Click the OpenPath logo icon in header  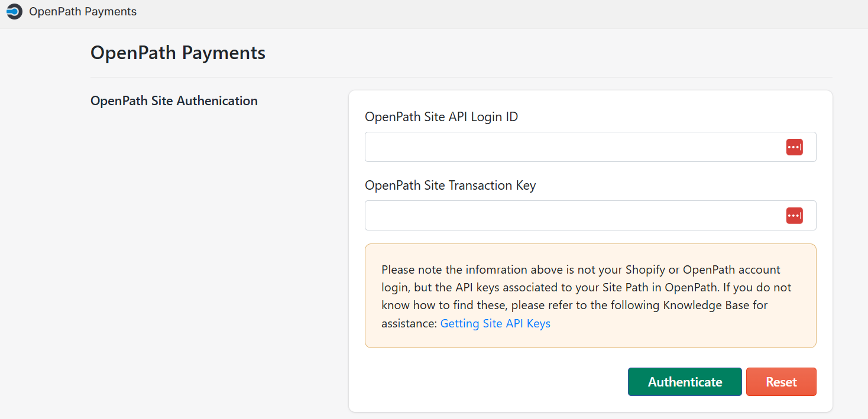[x=14, y=11]
